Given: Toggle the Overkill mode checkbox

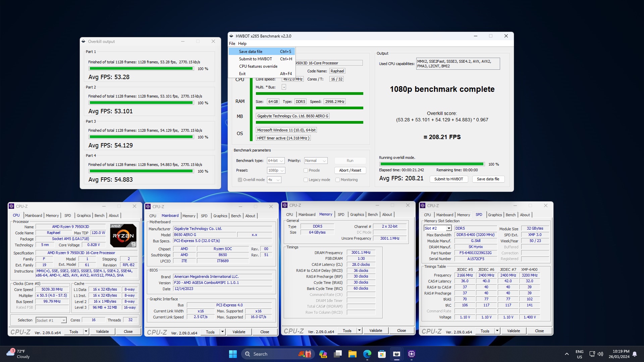Looking at the screenshot, I should (240, 180).
